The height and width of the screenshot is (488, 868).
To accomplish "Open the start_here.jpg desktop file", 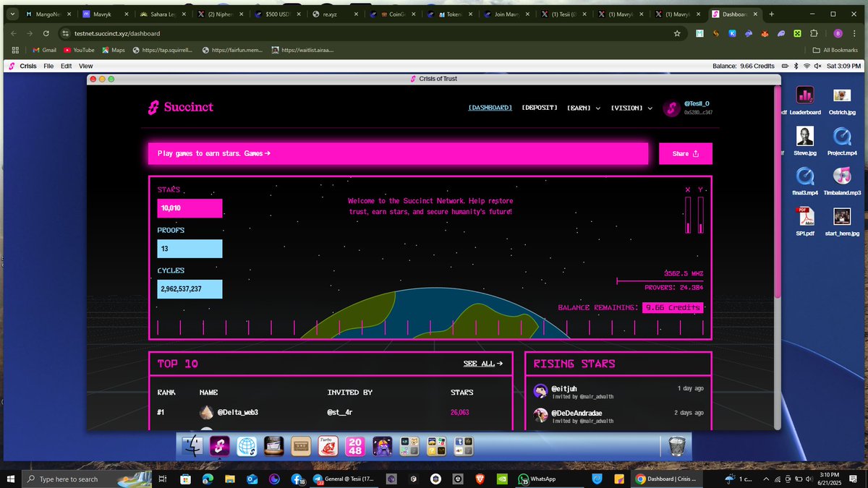I will coord(841,222).
